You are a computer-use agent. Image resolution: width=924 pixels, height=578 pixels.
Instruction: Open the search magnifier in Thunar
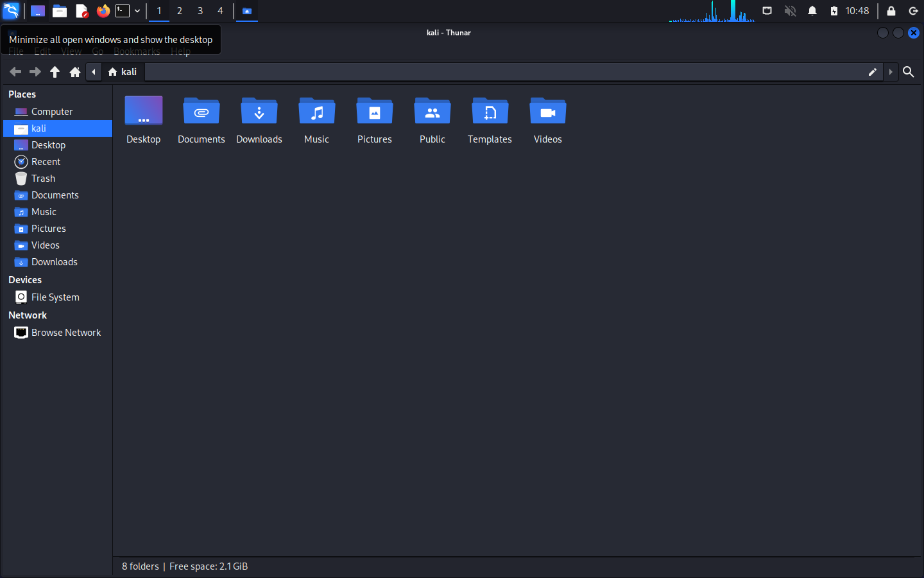pos(908,72)
